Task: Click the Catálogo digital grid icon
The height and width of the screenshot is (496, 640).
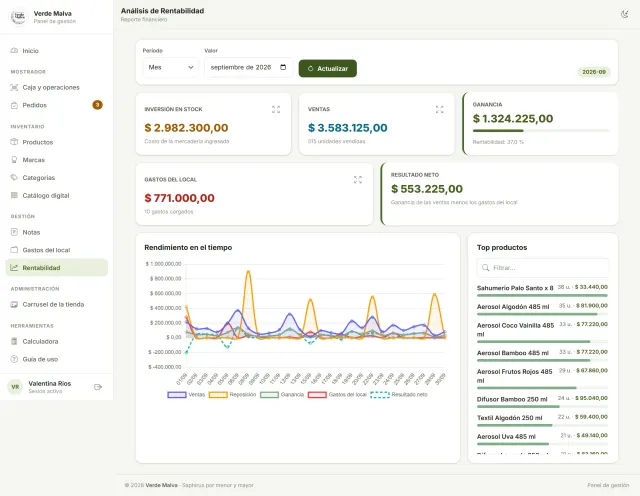Action: [x=14, y=195]
